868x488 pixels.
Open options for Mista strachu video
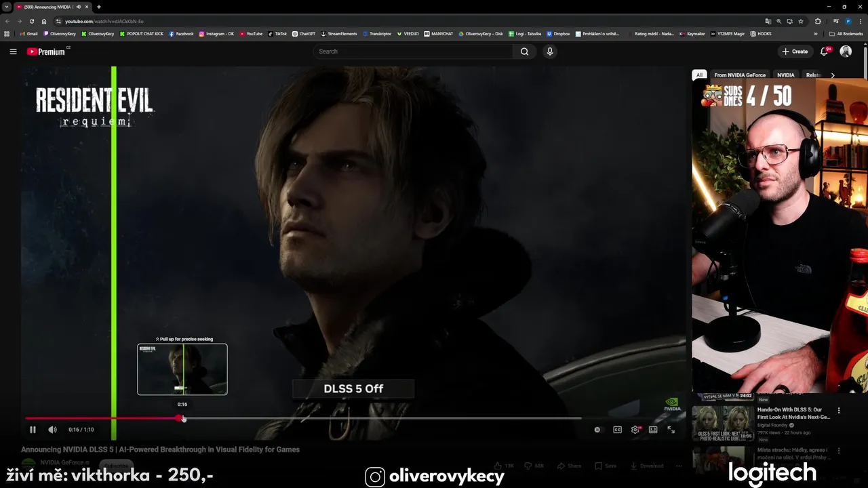(839, 450)
